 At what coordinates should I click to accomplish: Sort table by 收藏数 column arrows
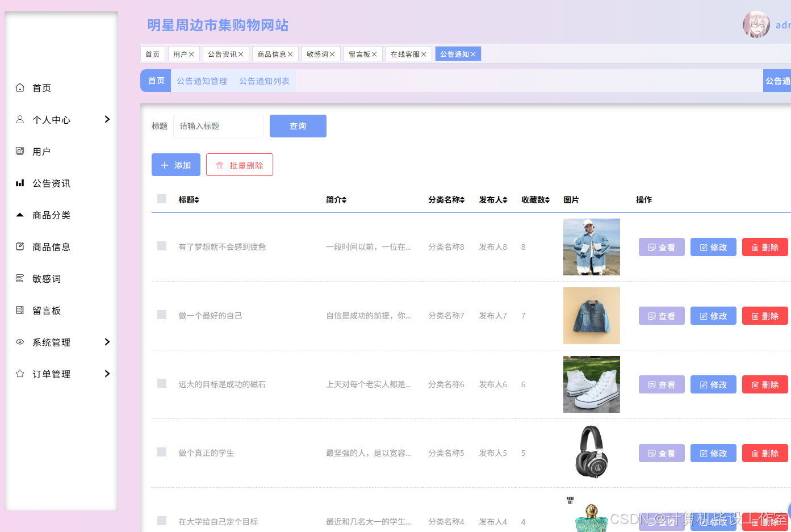coord(547,200)
